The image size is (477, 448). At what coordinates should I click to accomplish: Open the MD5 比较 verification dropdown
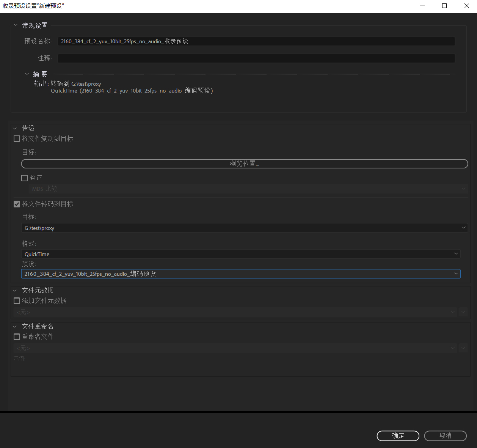point(248,189)
